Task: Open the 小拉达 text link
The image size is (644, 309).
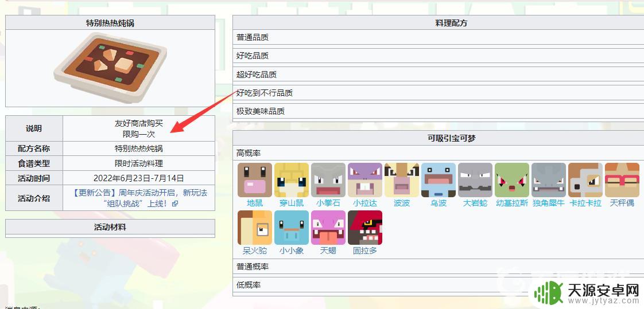Action: (365, 203)
